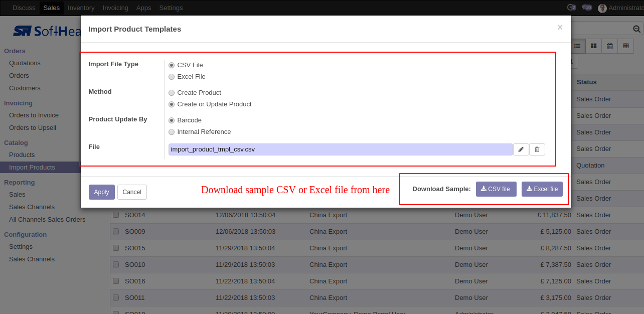
Task: Click the Apply button
Action: (x=102, y=192)
